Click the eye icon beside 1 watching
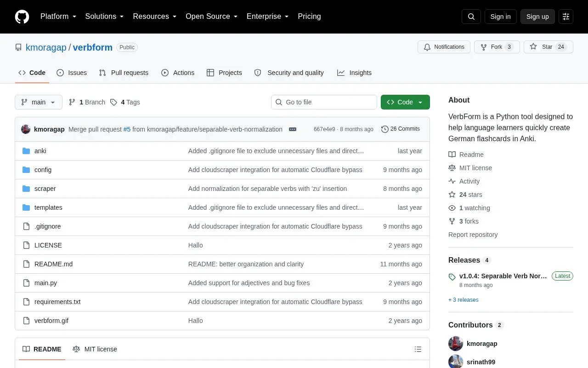The image size is (588, 368). (452, 208)
